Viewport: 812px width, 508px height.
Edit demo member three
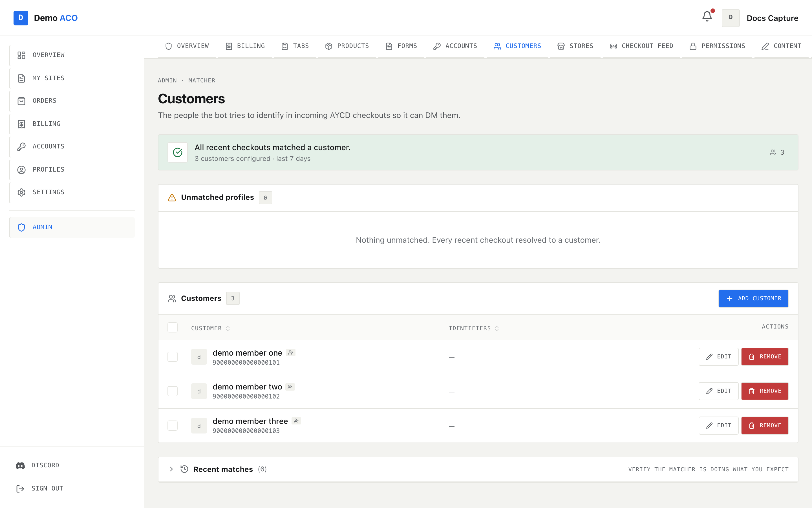coord(718,425)
